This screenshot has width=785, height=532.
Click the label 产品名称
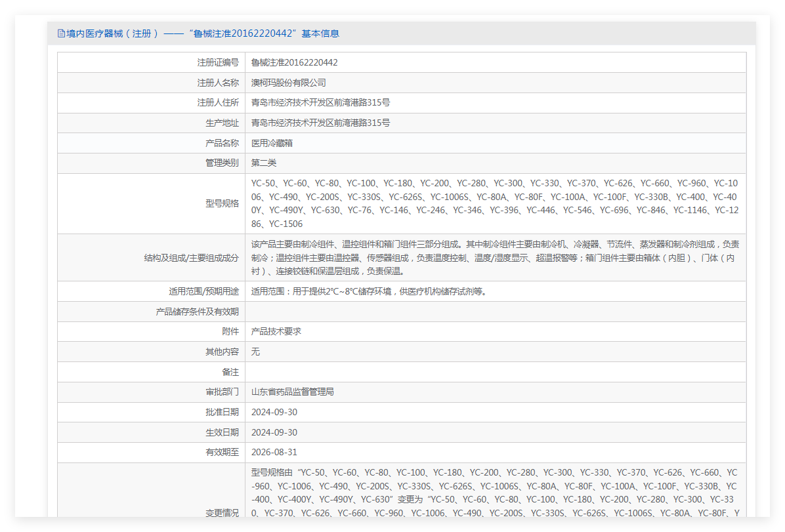point(222,143)
